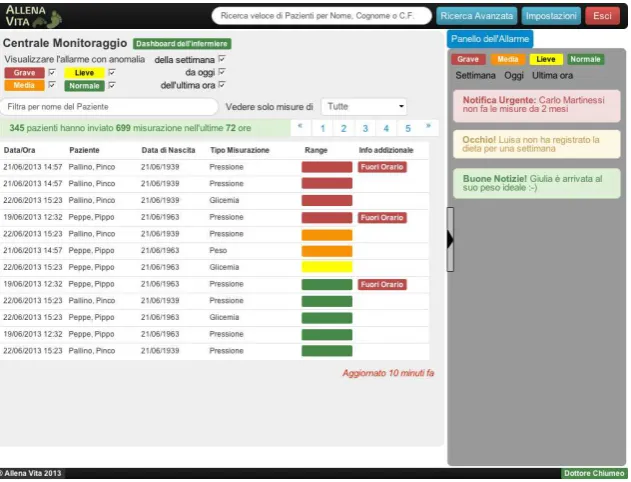The image size is (631, 482).
Task: Go to previous page with « arrow
Action: (x=300, y=128)
